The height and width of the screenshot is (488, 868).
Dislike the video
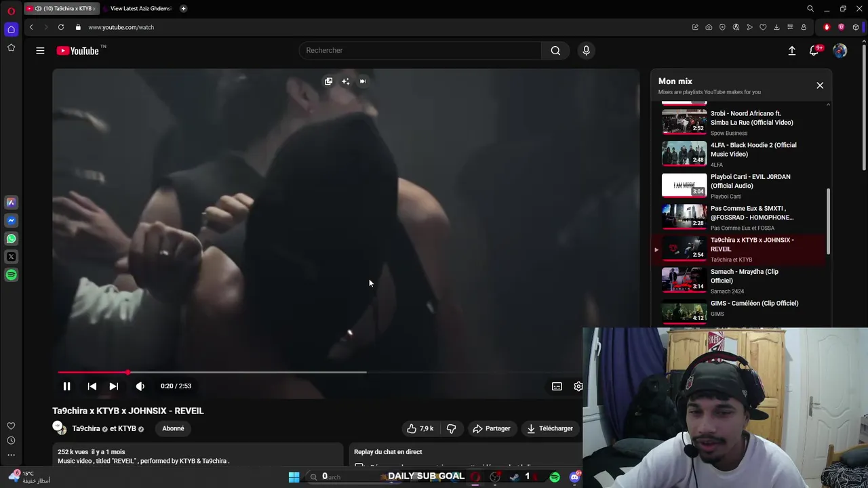(451, 428)
